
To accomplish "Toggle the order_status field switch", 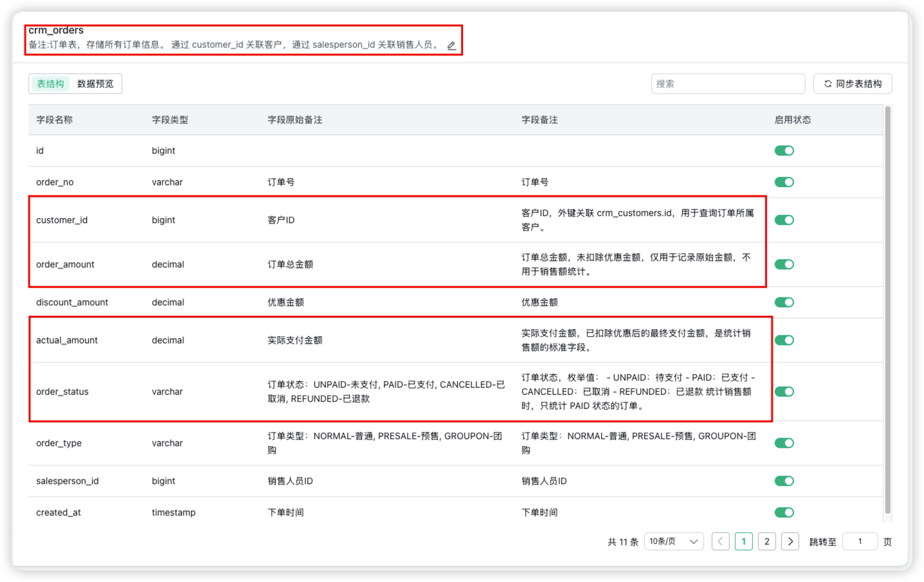I will [784, 391].
